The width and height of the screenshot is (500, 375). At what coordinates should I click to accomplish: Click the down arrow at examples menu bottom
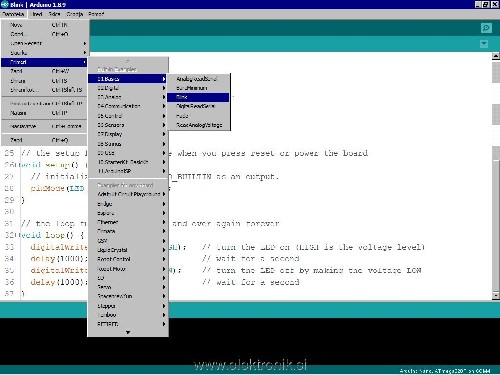click(128, 332)
